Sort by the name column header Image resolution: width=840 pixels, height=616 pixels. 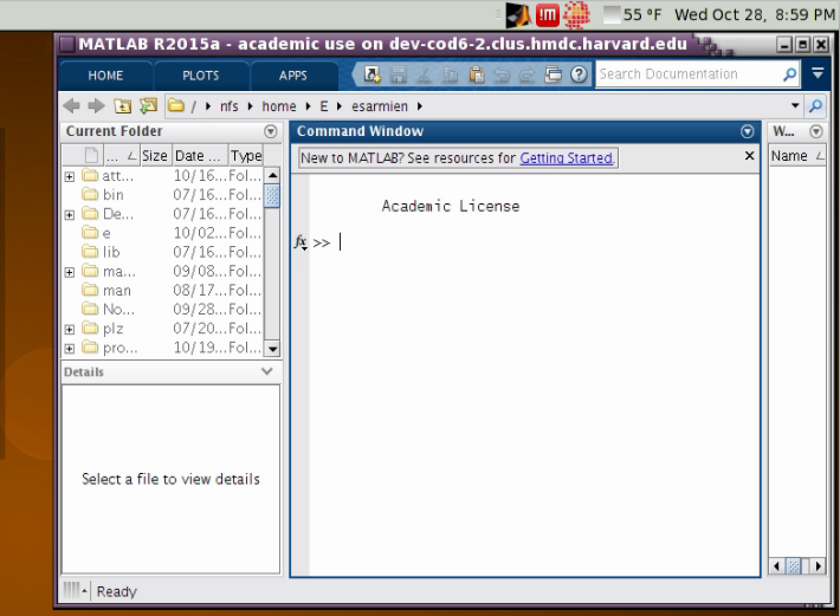pyautogui.click(x=121, y=155)
